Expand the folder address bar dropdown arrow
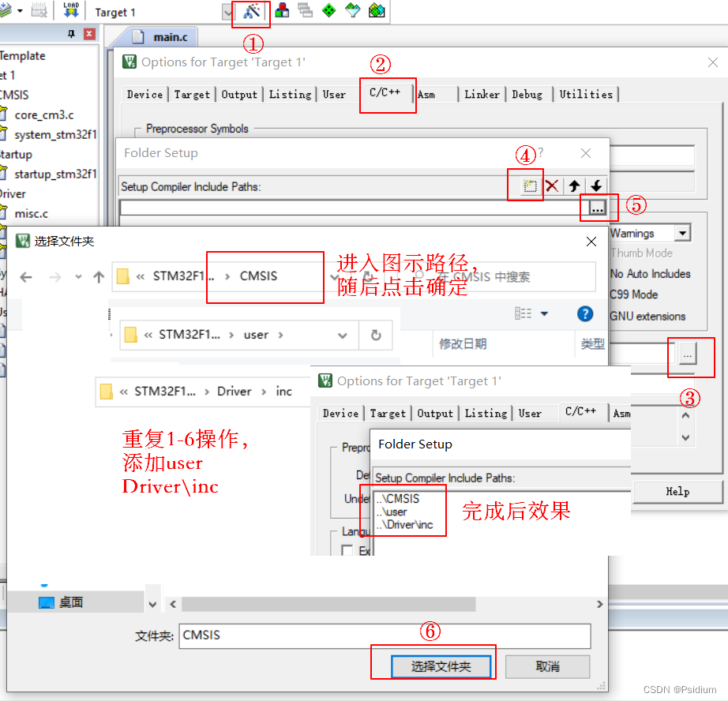This screenshot has width=728, height=701. click(335, 278)
